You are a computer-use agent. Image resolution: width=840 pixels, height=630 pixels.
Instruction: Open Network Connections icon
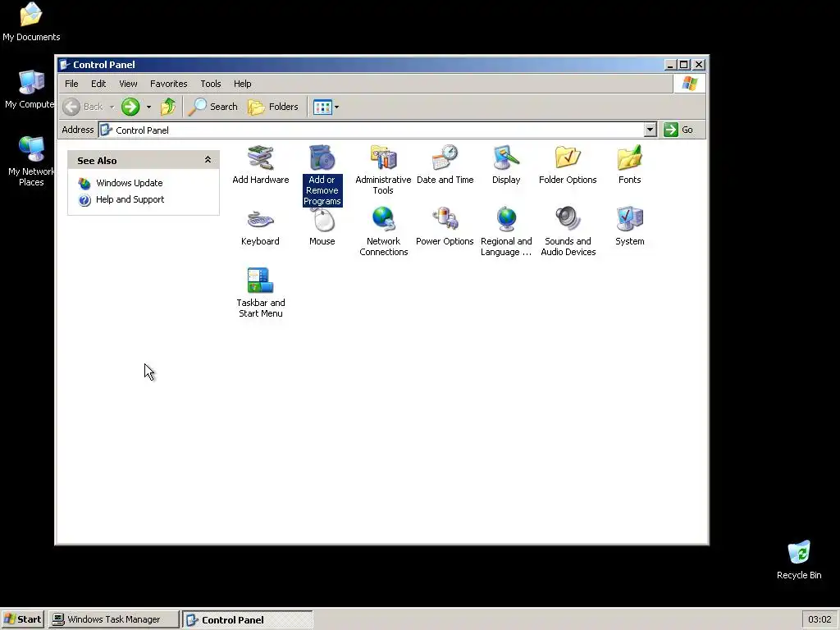(x=384, y=231)
